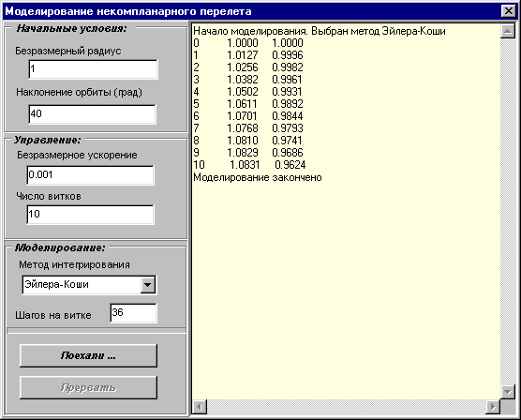Click the value 0.9982 in row 2
Image resolution: width=521 pixels, height=420 pixels.
coord(288,67)
